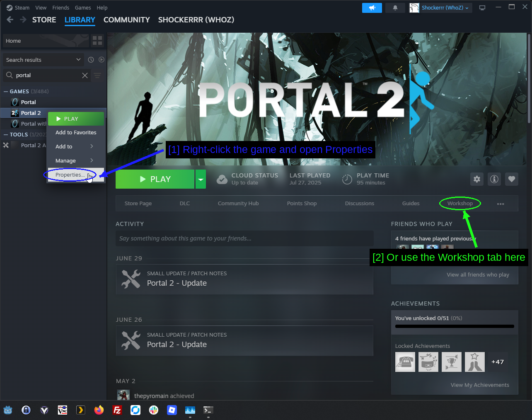
Task: Open the green Play options dropdown arrow
Action: coord(201,179)
